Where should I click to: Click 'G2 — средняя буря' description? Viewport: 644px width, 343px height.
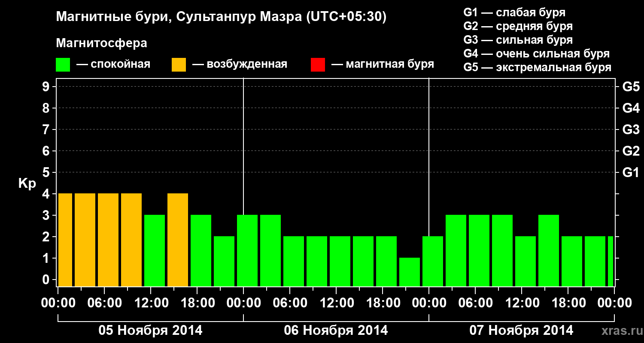(x=518, y=26)
